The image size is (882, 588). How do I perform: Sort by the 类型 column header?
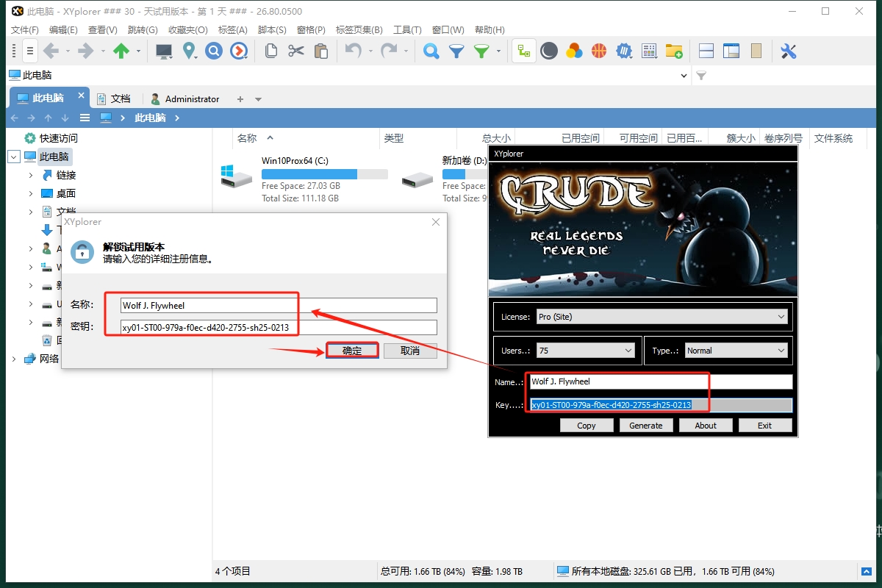394,138
